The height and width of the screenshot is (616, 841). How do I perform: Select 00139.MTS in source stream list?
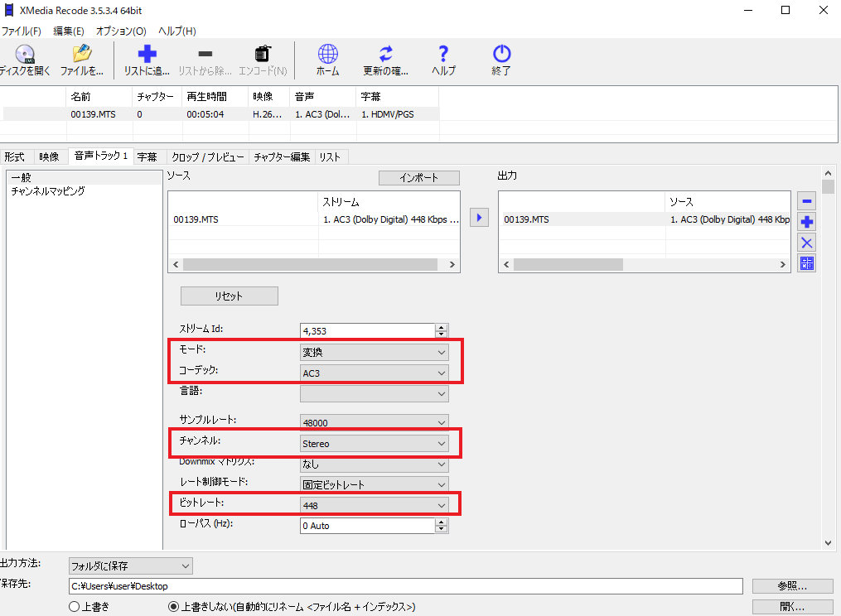[x=314, y=219]
